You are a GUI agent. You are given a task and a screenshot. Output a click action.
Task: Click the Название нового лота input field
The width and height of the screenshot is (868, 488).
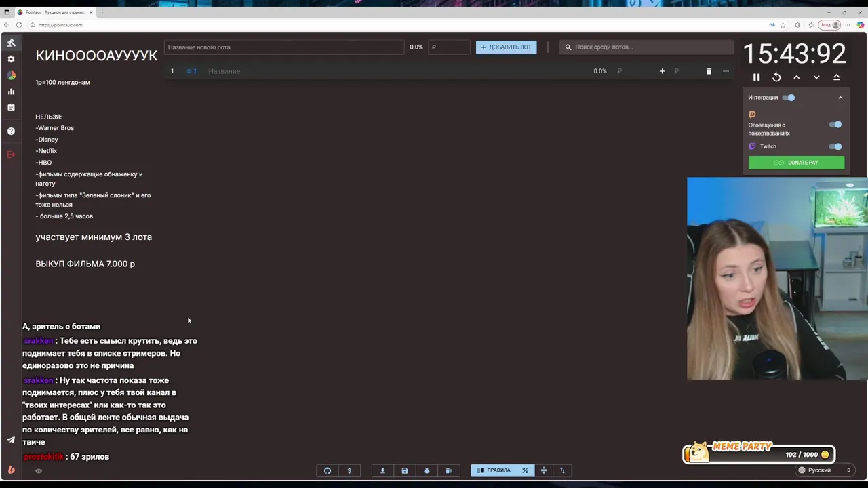pyautogui.click(x=284, y=47)
